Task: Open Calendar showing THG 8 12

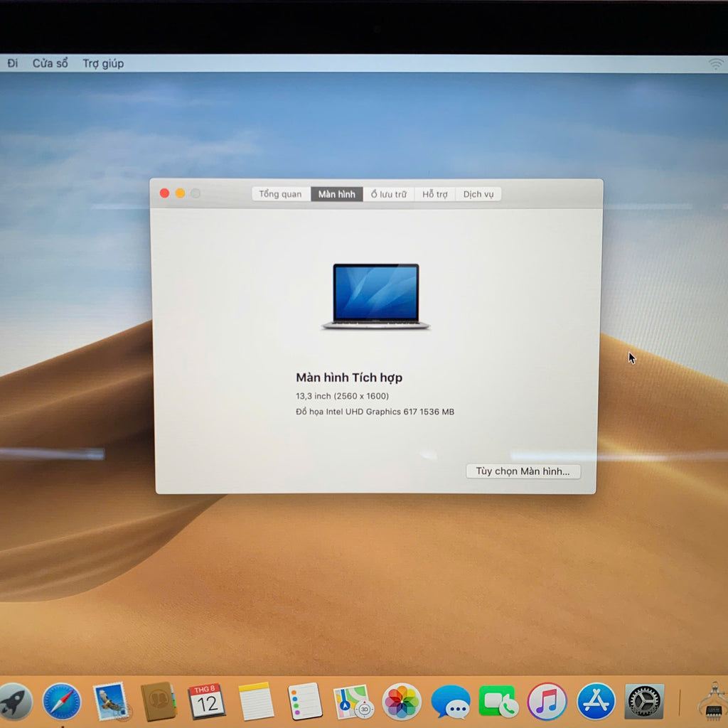Action: pos(207,702)
